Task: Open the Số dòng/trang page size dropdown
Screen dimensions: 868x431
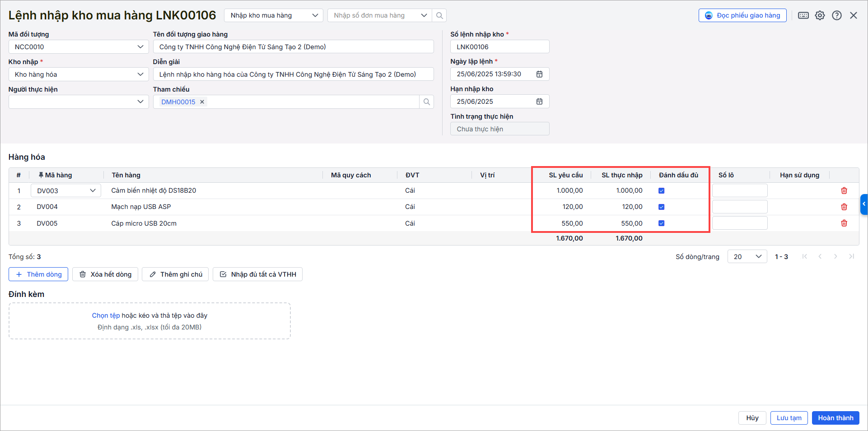Action: 747,257
